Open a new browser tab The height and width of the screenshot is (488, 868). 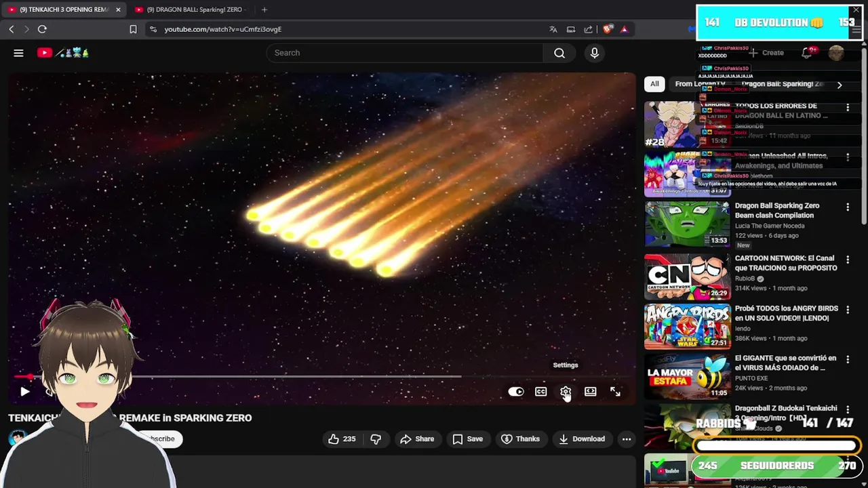click(x=264, y=9)
